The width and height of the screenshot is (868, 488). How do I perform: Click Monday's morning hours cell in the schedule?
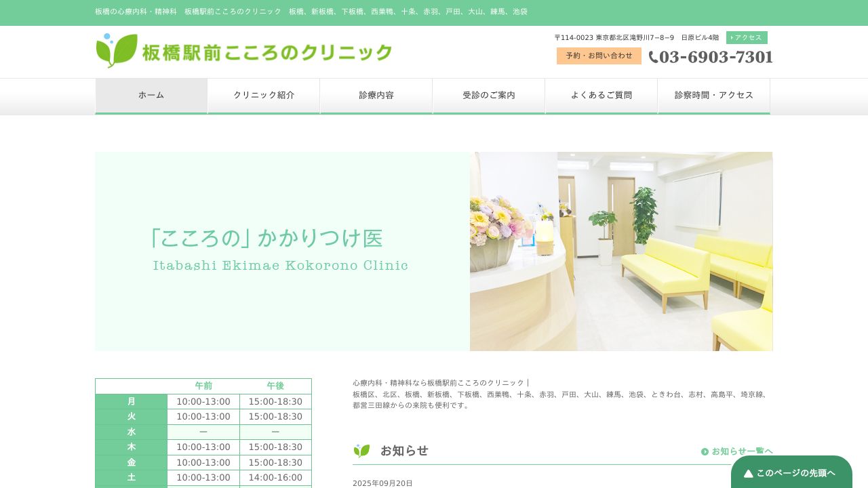[x=203, y=401]
